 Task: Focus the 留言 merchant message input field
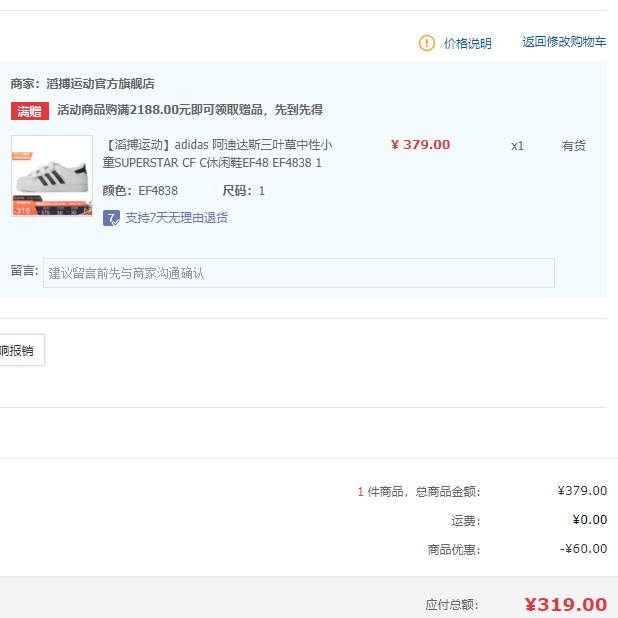(299, 273)
